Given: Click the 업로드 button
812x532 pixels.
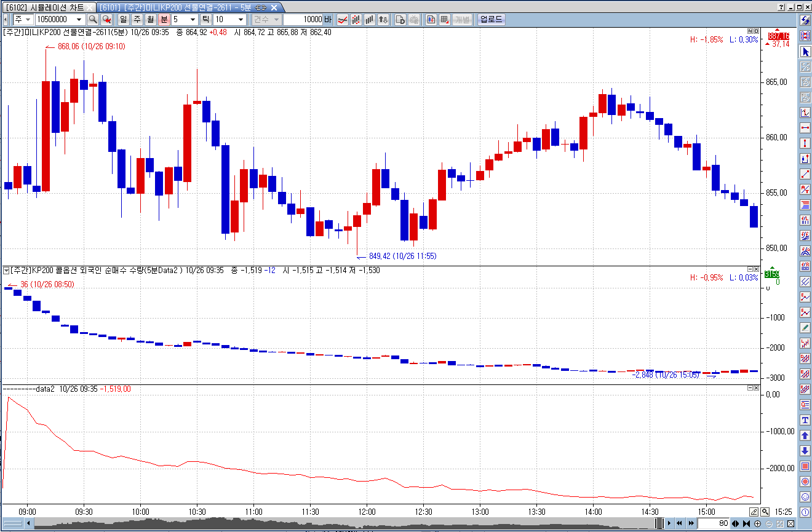Looking at the screenshot, I should click(491, 20).
